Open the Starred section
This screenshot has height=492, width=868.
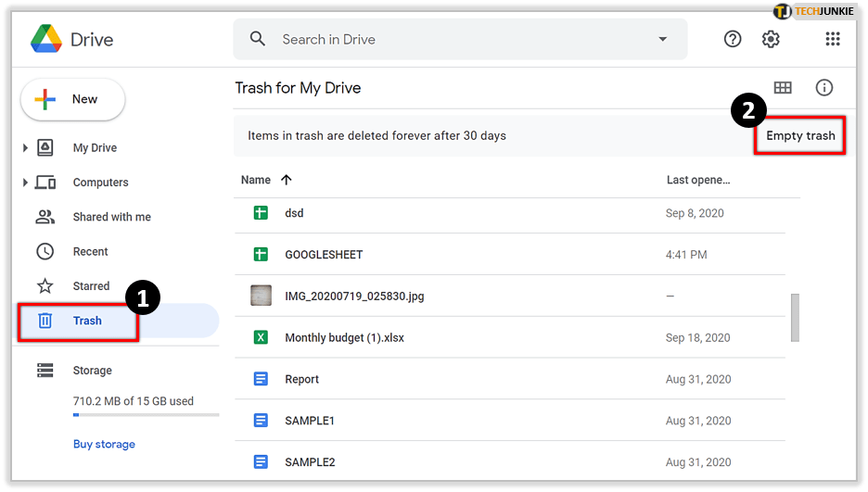click(91, 286)
